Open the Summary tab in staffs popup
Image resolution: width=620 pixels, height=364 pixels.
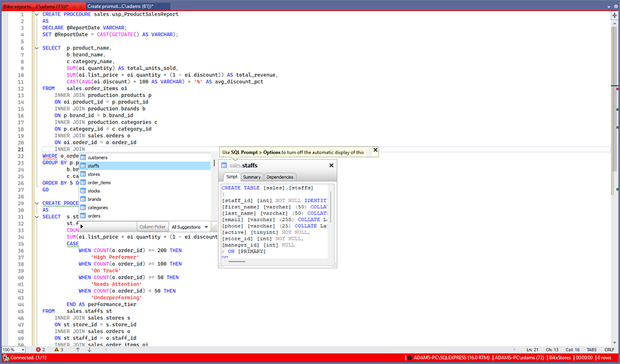click(251, 177)
